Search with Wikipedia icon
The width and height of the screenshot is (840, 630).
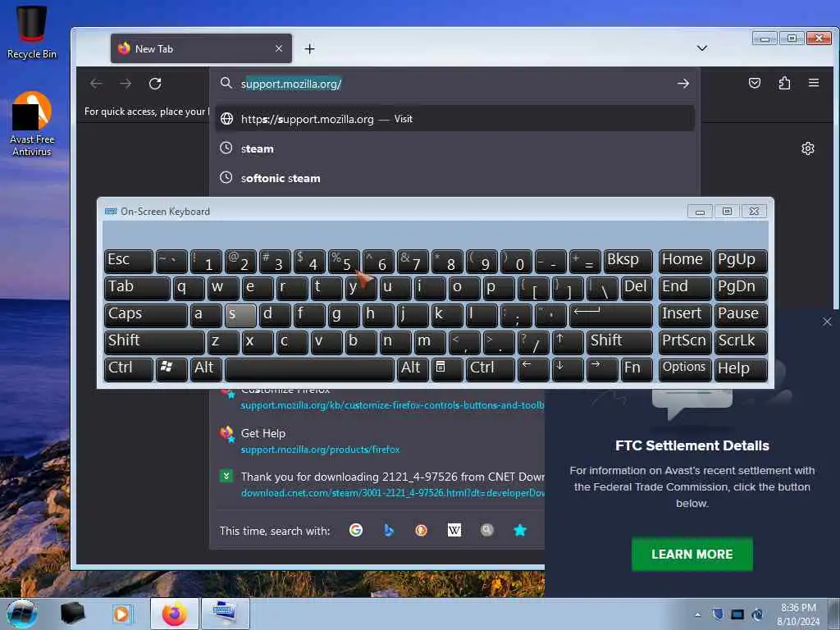coord(454,530)
